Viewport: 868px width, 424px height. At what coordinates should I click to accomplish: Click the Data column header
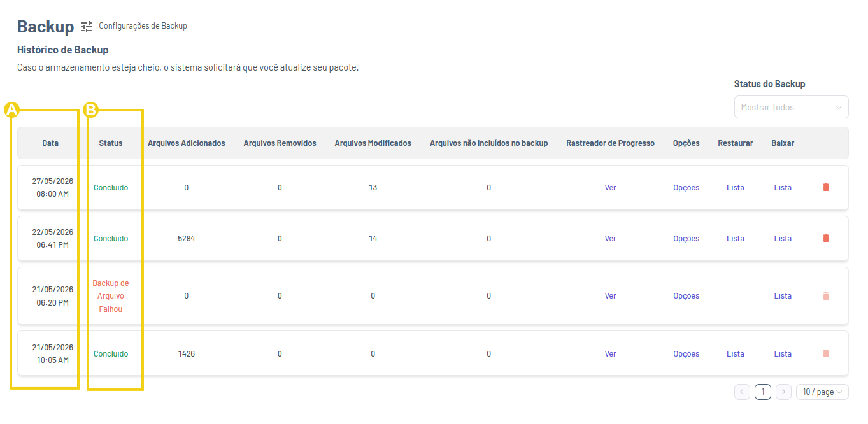50,143
